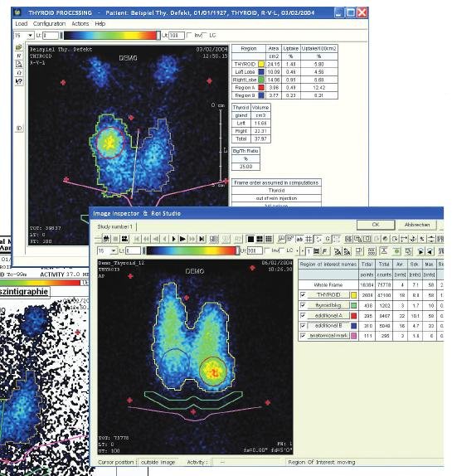Open the color table dropdown in Thyroid Processing

30,36
